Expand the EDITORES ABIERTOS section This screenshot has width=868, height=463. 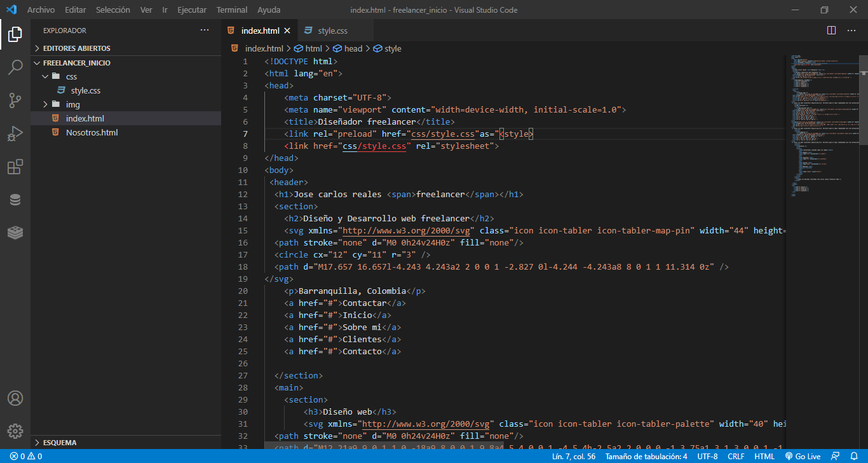[126, 48]
